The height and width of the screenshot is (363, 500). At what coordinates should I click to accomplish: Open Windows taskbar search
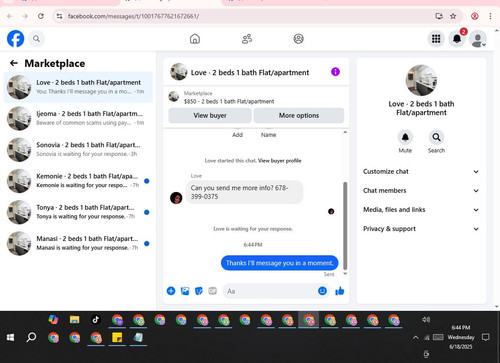click(x=31, y=337)
